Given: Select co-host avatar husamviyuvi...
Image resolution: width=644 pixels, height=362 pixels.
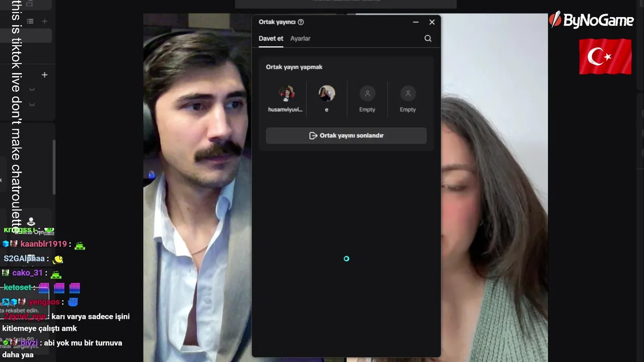Looking at the screenshot, I should tap(286, 93).
